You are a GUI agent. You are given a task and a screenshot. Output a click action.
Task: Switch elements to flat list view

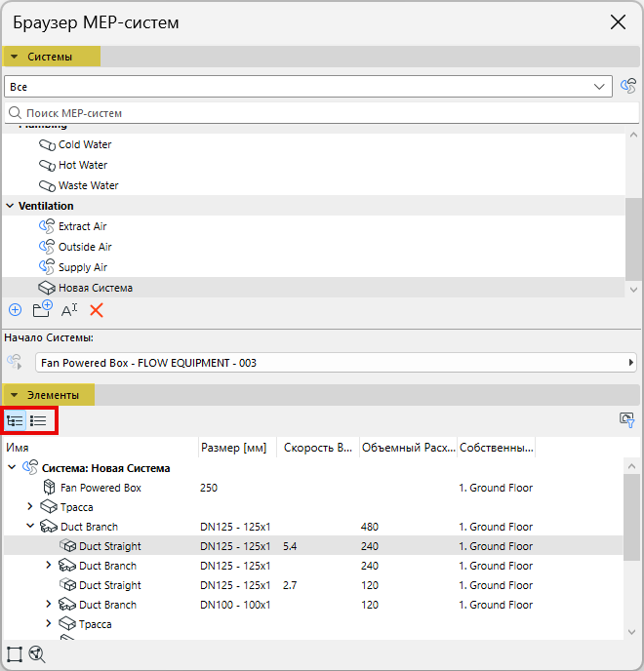(x=39, y=421)
